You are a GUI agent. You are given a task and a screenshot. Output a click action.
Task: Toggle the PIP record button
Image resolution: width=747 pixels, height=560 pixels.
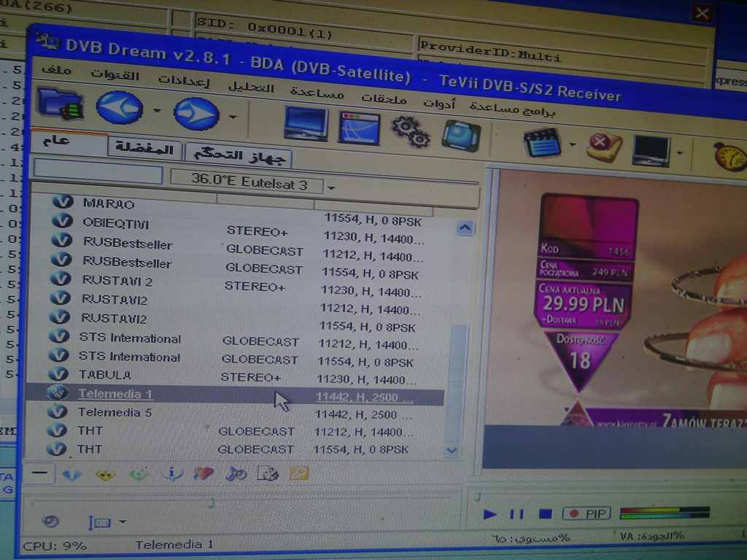click(x=587, y=513)
